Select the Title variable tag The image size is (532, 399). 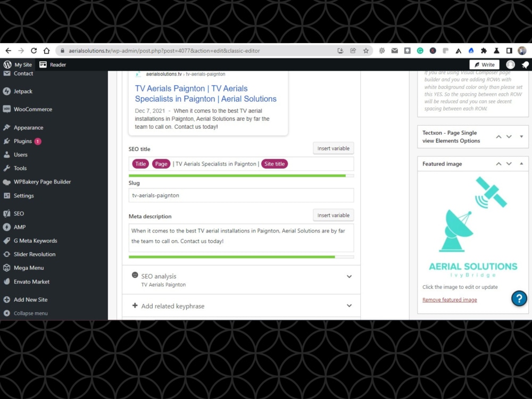[140, 164]
